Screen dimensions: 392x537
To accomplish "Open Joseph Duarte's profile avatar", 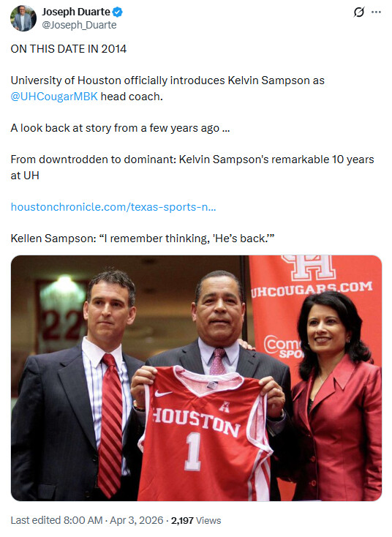I will [23, 18].
